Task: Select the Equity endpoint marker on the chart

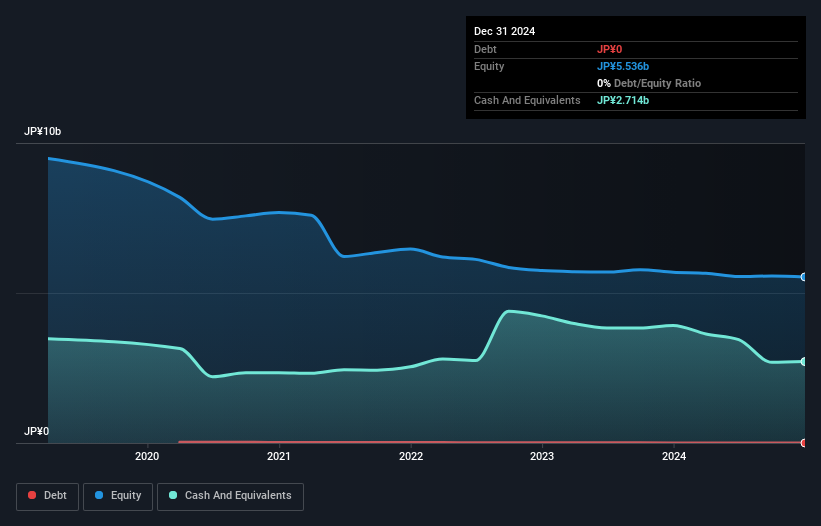Action: pyautogui.click(x=804, y=277)
